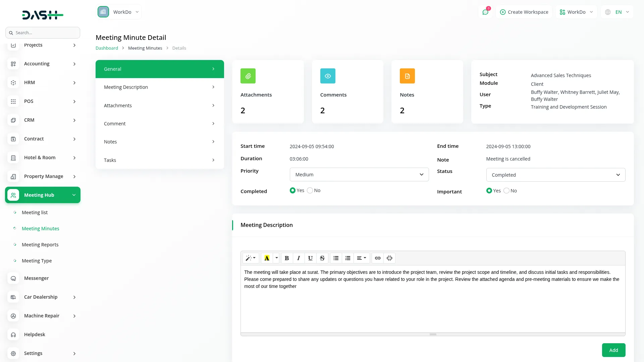The width and height of the screenshot is (644, 362).
Task: Open the Status dropdown showing Completed
Action: 555,175
